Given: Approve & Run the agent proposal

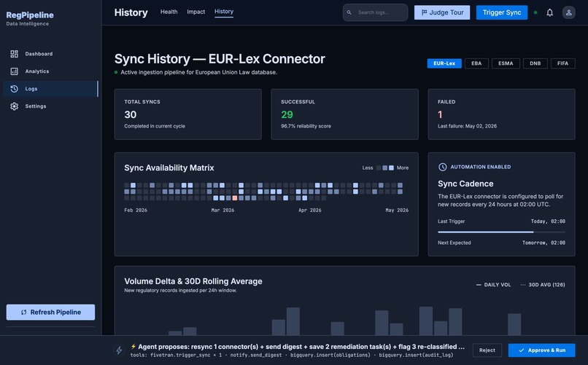Looking at the screenshot, I should pos(541,350).
